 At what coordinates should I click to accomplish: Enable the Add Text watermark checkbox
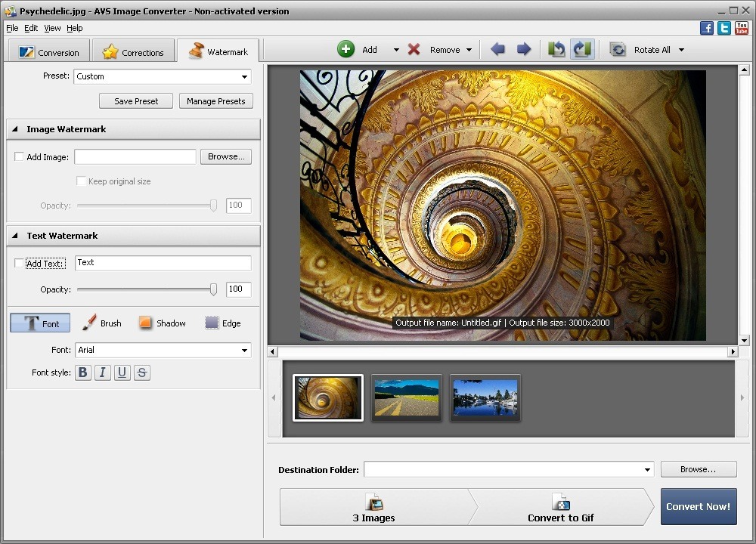pyautogui.click(x=19, y=263)
